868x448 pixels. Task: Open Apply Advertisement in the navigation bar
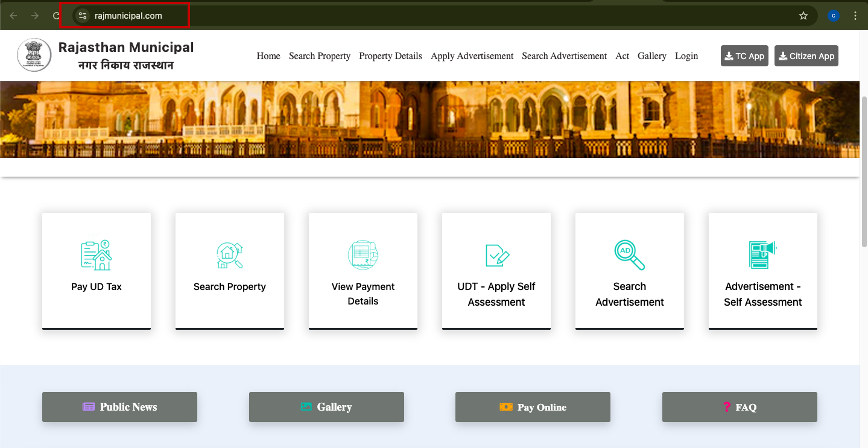(472, 56)
